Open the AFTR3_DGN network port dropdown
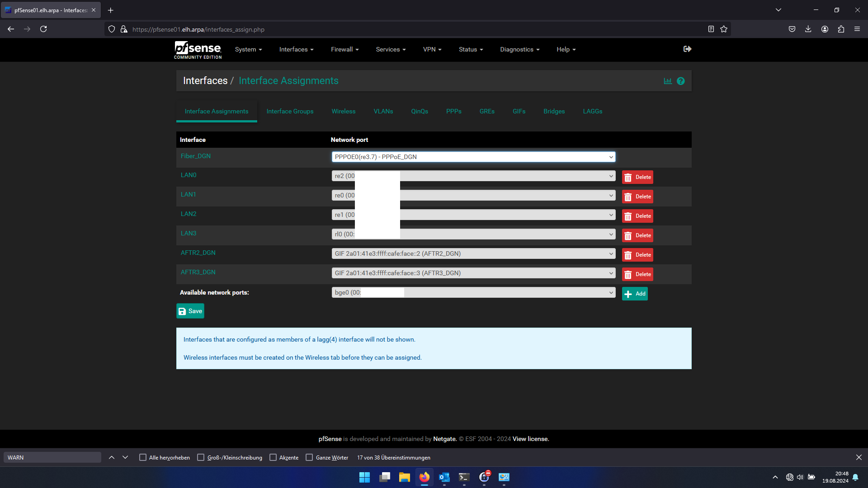The image size is (868, 488). coord(473,273)
